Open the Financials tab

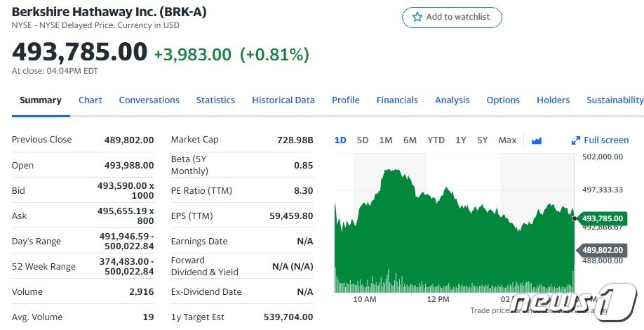pyautogui.click(x=396, y=100)
